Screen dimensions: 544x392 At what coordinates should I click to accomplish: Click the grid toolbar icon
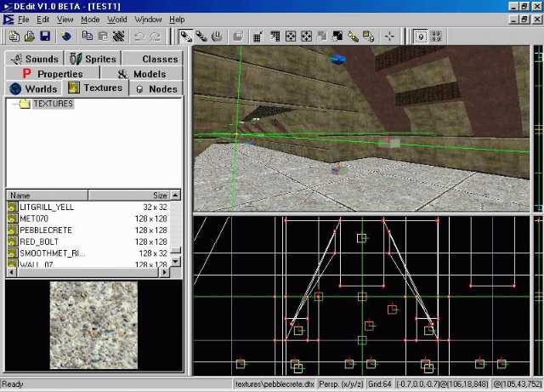[258, 36]
